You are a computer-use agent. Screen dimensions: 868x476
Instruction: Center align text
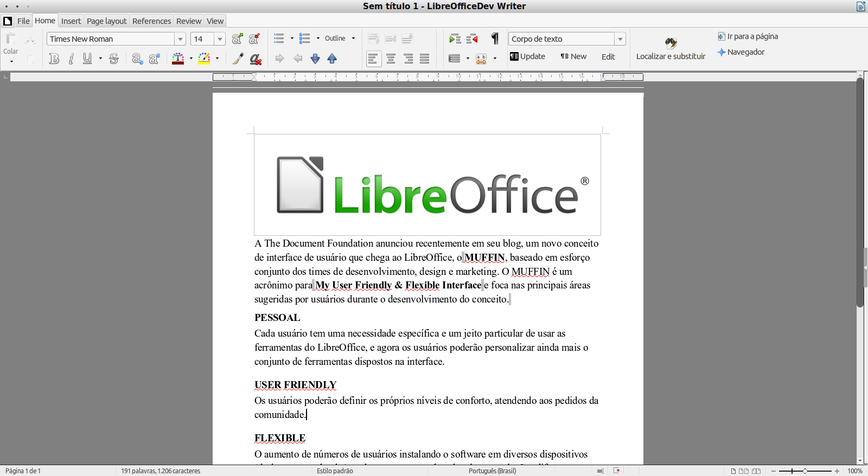[391, 59]
